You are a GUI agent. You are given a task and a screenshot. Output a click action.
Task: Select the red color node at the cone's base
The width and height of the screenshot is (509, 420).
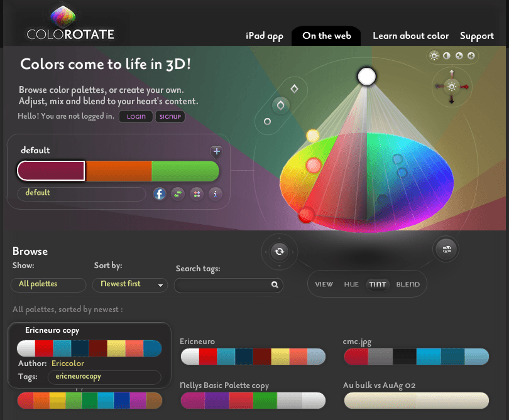[306, 215]
